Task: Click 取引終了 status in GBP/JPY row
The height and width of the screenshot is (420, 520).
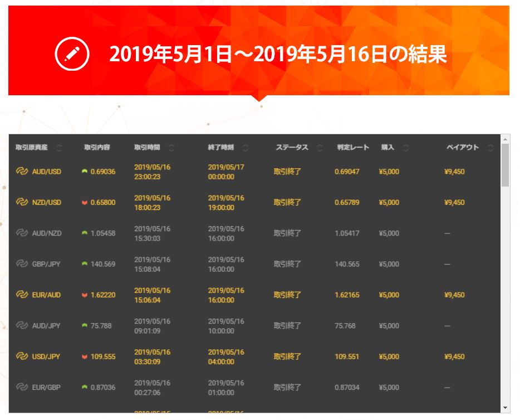Action: pos(287,264)
